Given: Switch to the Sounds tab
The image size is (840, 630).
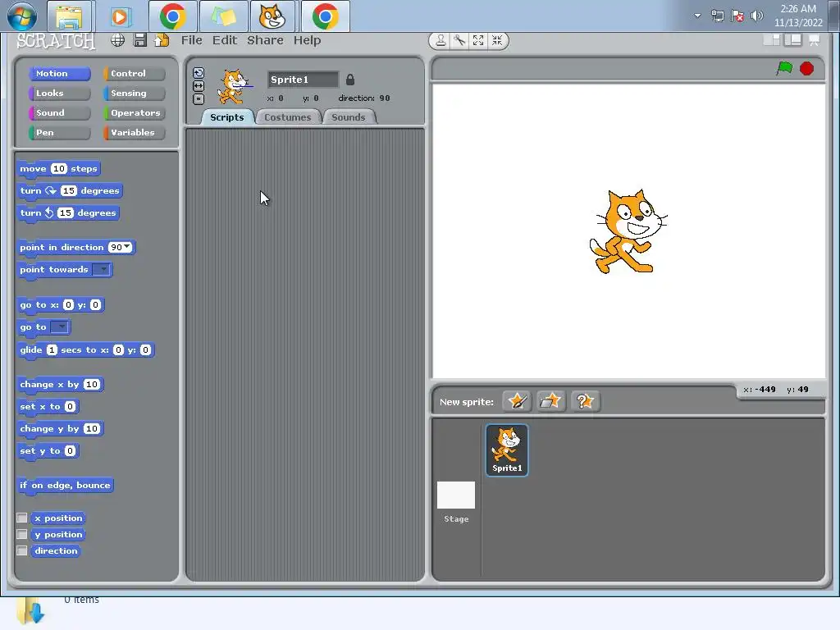Looking at the screenshot, I should pyautogui.click(x=348, y=117).
